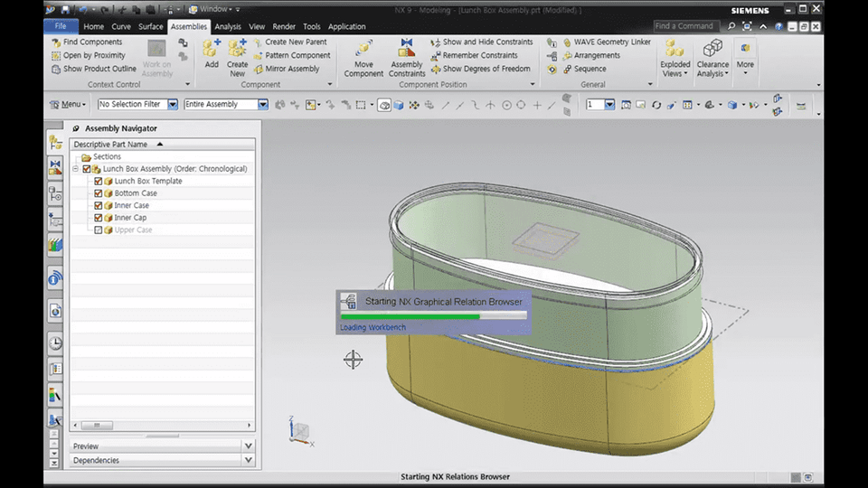Click Open by Proximity
The image size is (868, 488).
pos(88,55)
